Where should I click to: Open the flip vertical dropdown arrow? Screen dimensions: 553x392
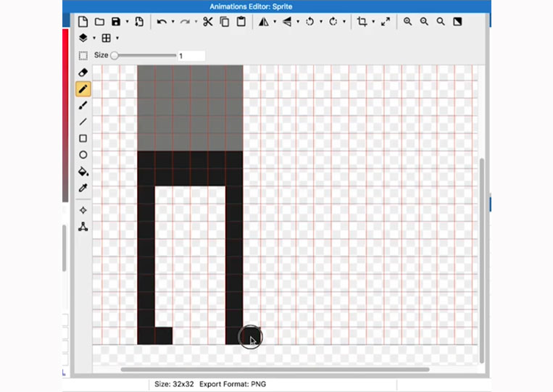[298, 22]
